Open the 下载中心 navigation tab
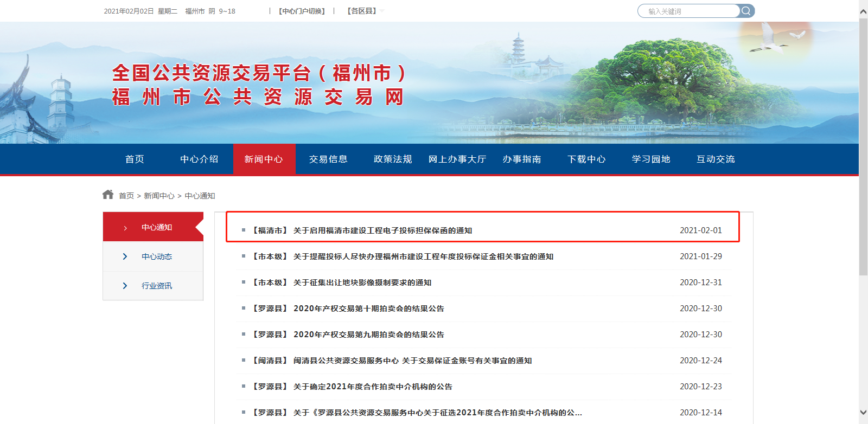 586,159
